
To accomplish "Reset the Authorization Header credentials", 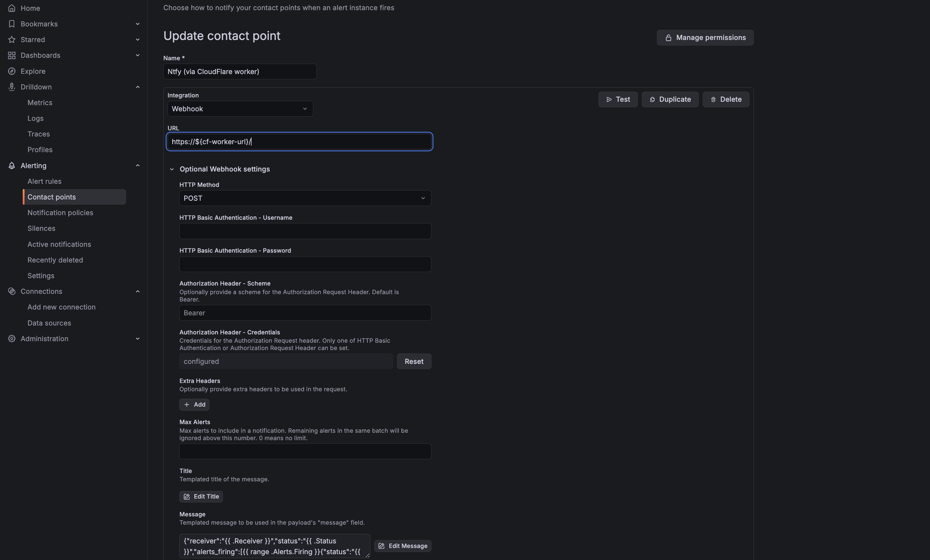I will click(x=414, y=361).
